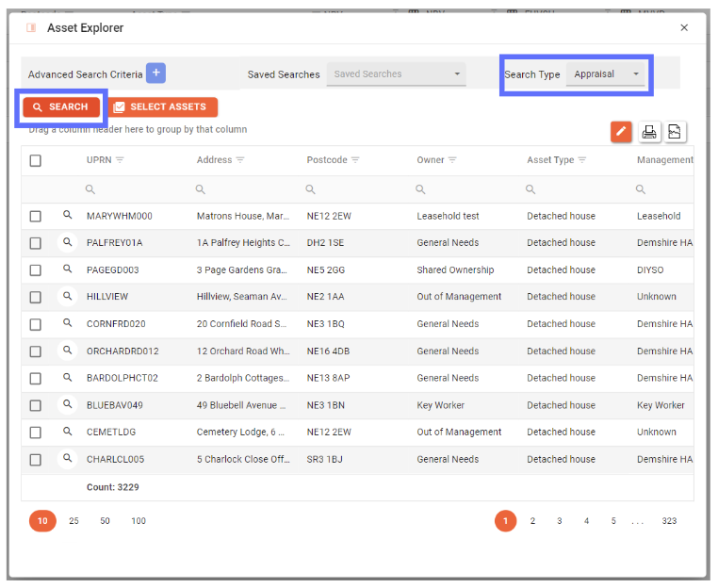Image resolution: width=718 pixels, height=588 pixels.
Task: Click filter icon on Postcode column header
Action: (x=355, y=160)
